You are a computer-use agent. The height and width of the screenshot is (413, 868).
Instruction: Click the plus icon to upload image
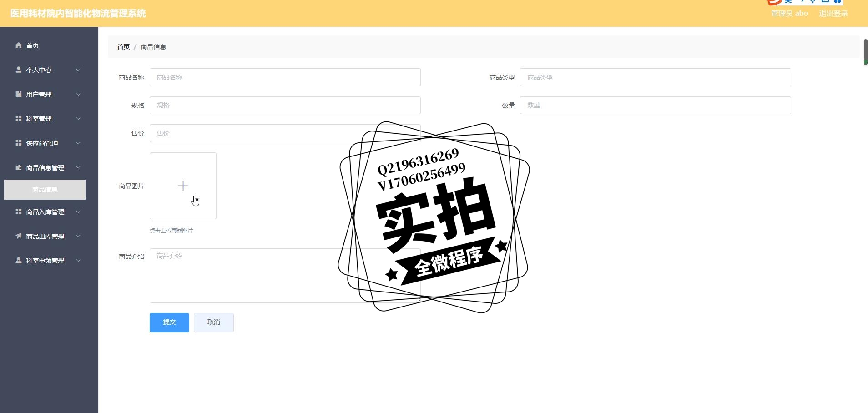click(x=183, y=186)
